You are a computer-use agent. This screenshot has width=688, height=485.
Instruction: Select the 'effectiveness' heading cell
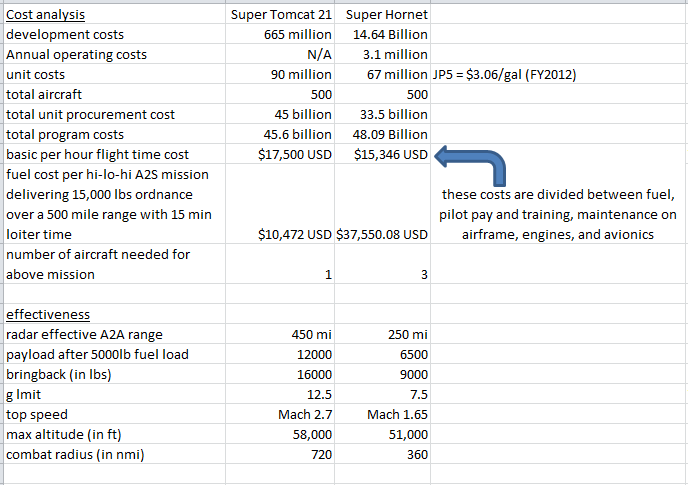115,313
